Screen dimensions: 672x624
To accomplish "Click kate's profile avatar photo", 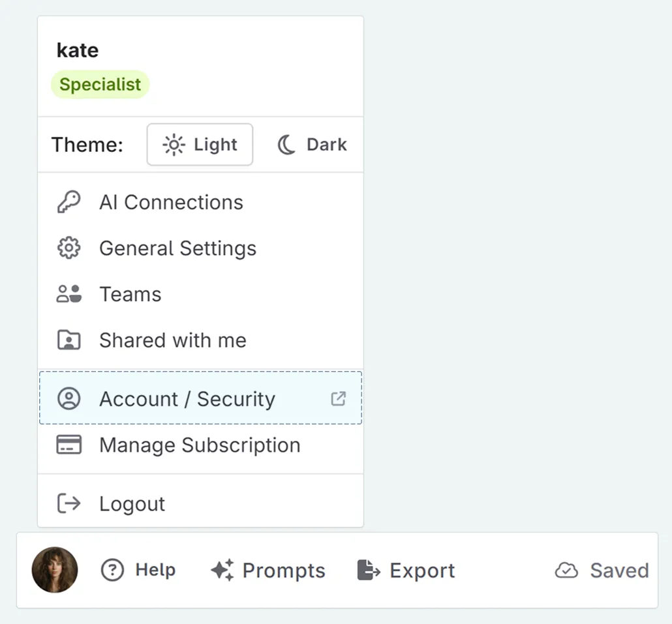I will (x=55, y=569).
